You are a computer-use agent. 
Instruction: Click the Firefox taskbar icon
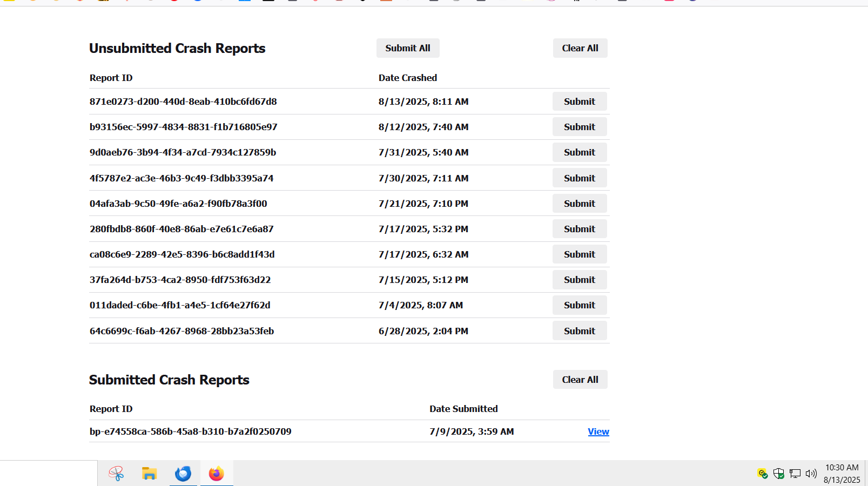[x=217, y=474]
